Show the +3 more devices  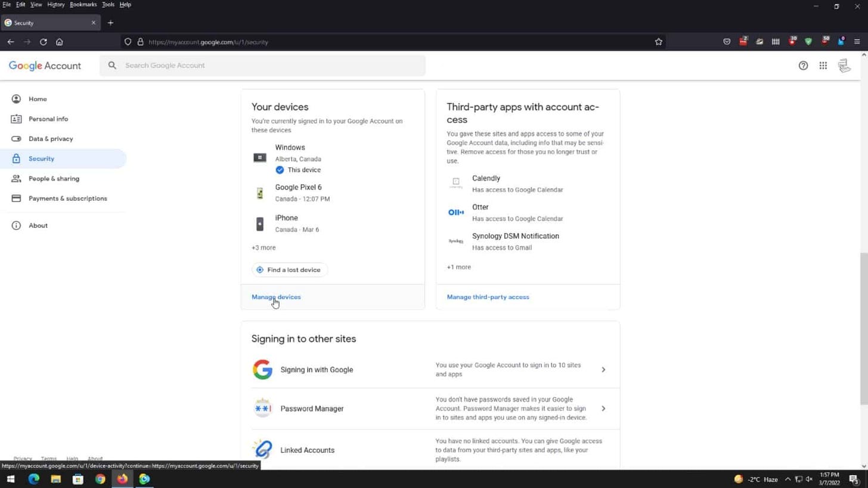click(263, 247)
